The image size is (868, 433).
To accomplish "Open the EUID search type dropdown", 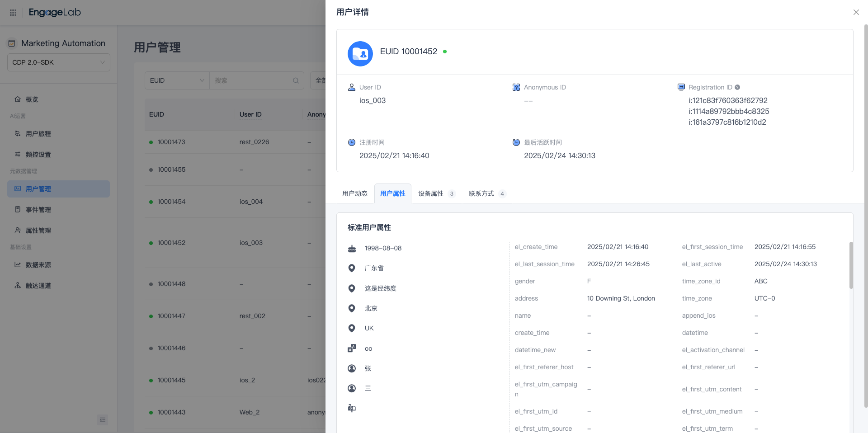I will [177, 80].
